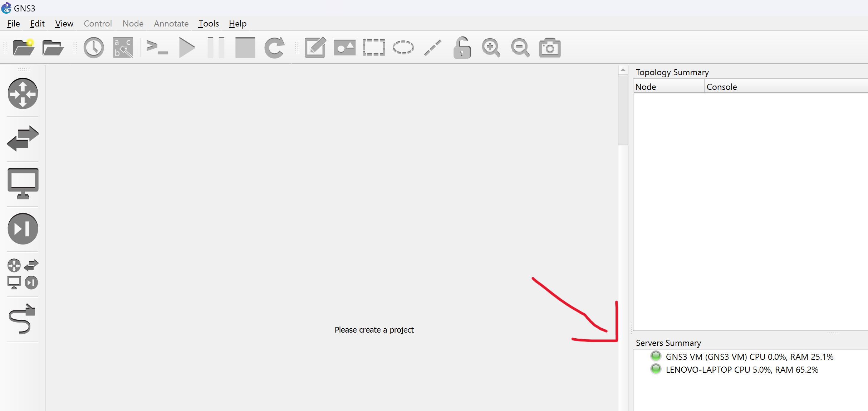
Task: Open snapshot manager clock icon
Action: (94, 47)
